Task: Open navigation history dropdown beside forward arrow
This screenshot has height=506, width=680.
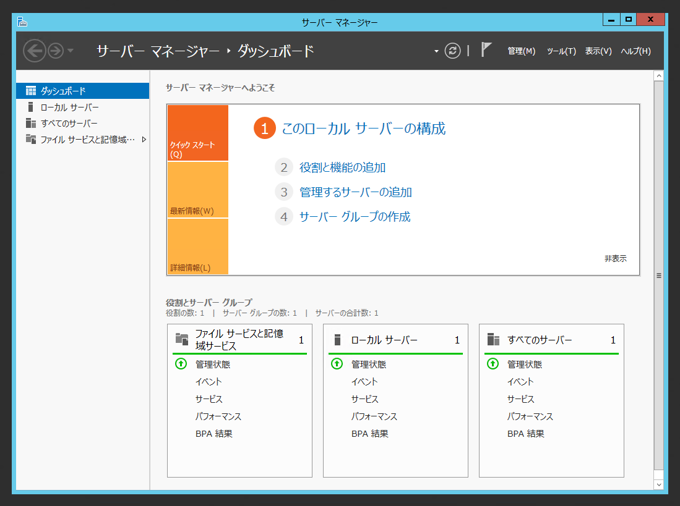Action: pyautogui.click(x=70, y=51)
